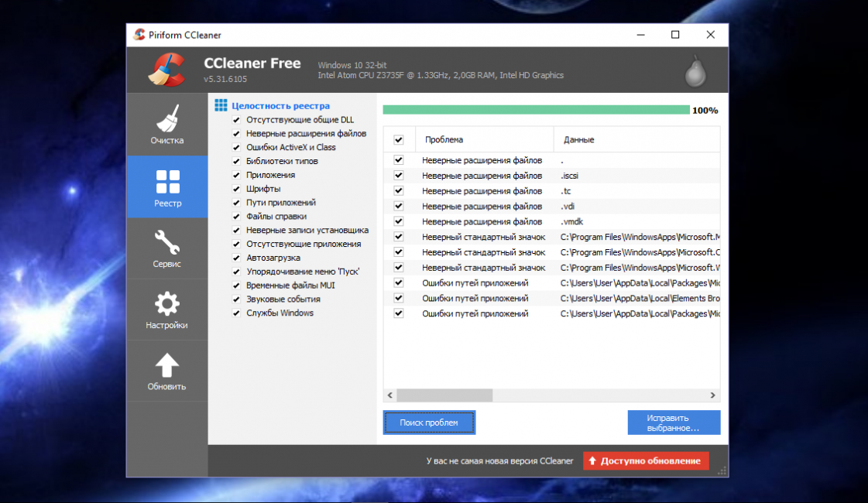This screenshot has height=503, width=868.
Task: Click Неверные записи установщика label
Action: (307, 230)
